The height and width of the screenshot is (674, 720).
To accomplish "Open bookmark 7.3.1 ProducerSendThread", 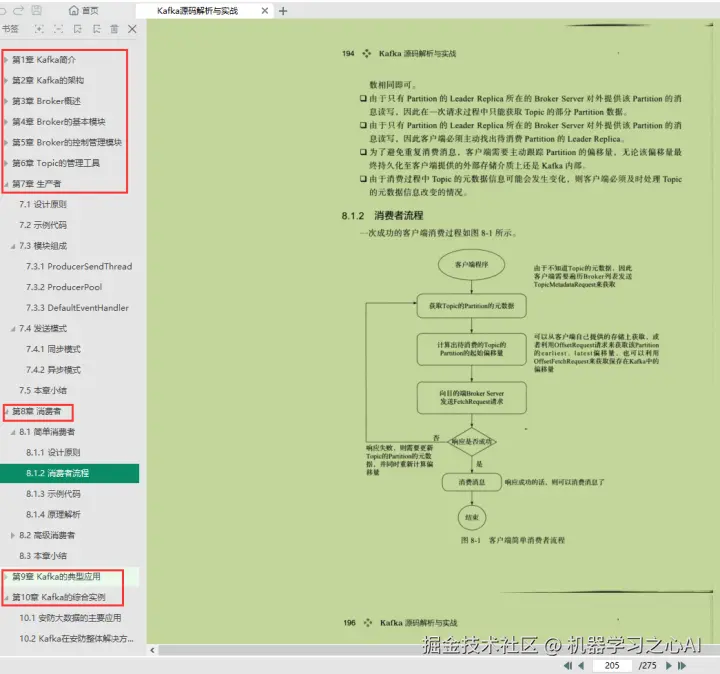I will pos(79,266).
